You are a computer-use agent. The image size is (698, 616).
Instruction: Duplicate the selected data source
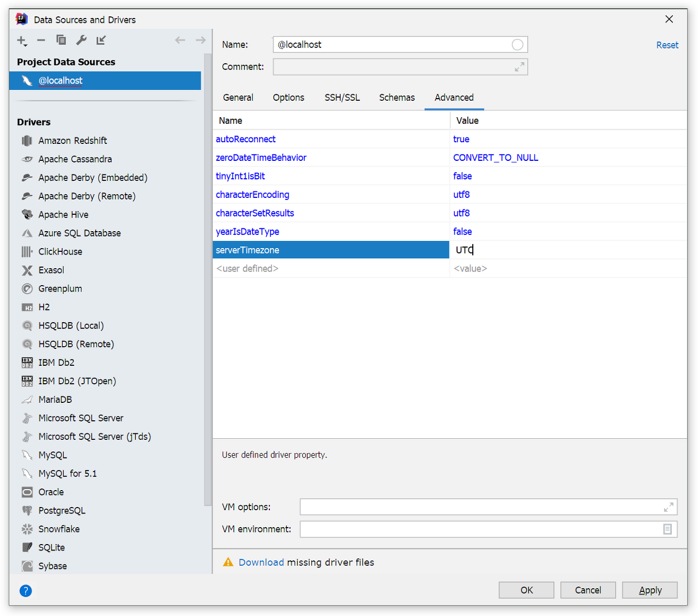tap(61, 40)
